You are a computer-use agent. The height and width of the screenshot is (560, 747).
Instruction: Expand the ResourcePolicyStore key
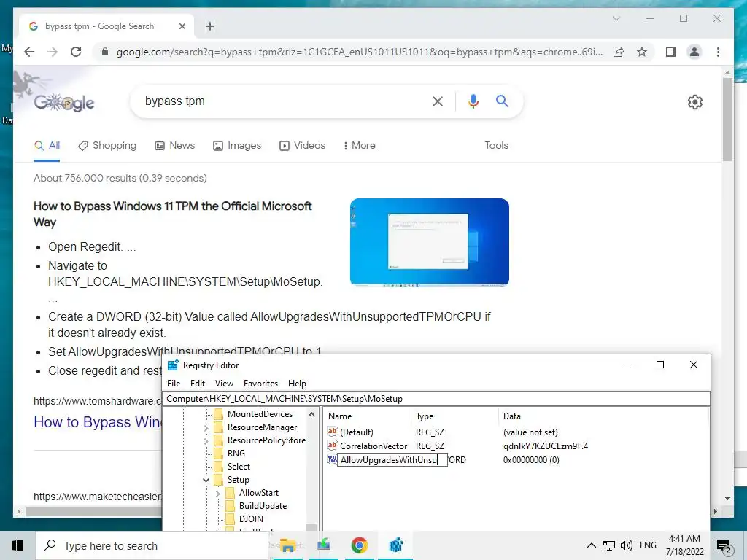[206, 441]
